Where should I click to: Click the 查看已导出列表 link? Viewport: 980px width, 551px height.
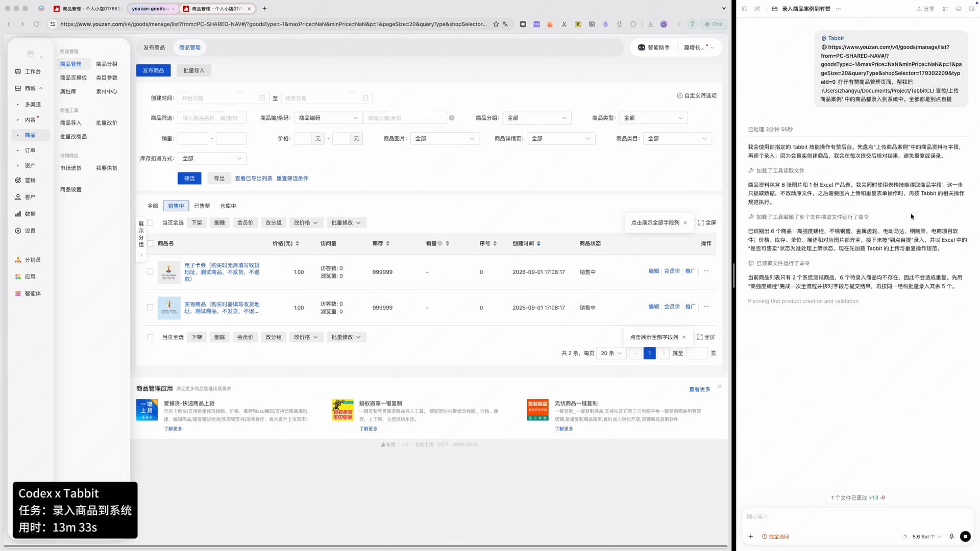coord(254,178)
